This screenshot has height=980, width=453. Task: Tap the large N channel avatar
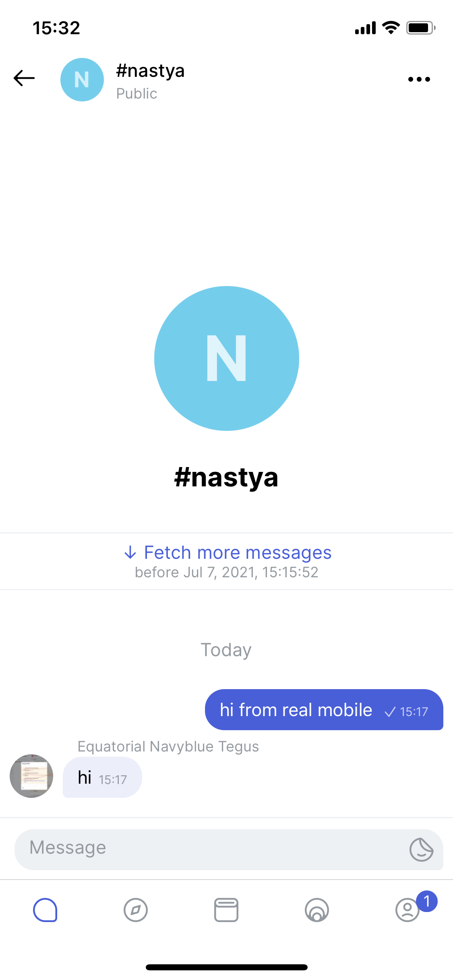tap(227, 358)
